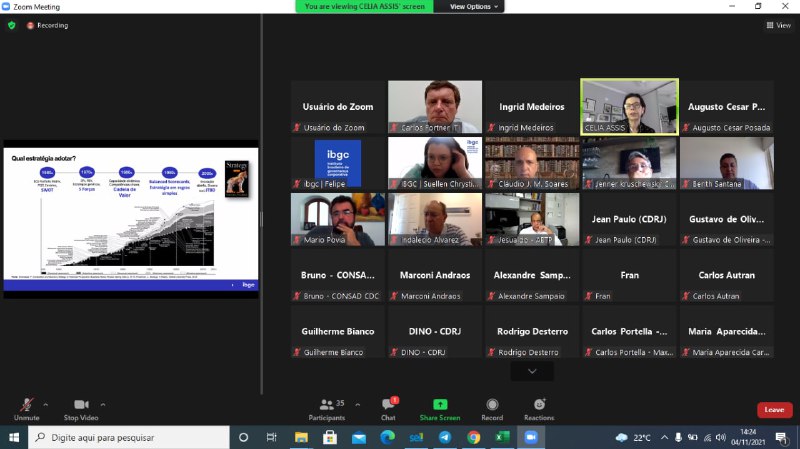Open Cortana circle icon on taskbar

[x=243, y=437]
